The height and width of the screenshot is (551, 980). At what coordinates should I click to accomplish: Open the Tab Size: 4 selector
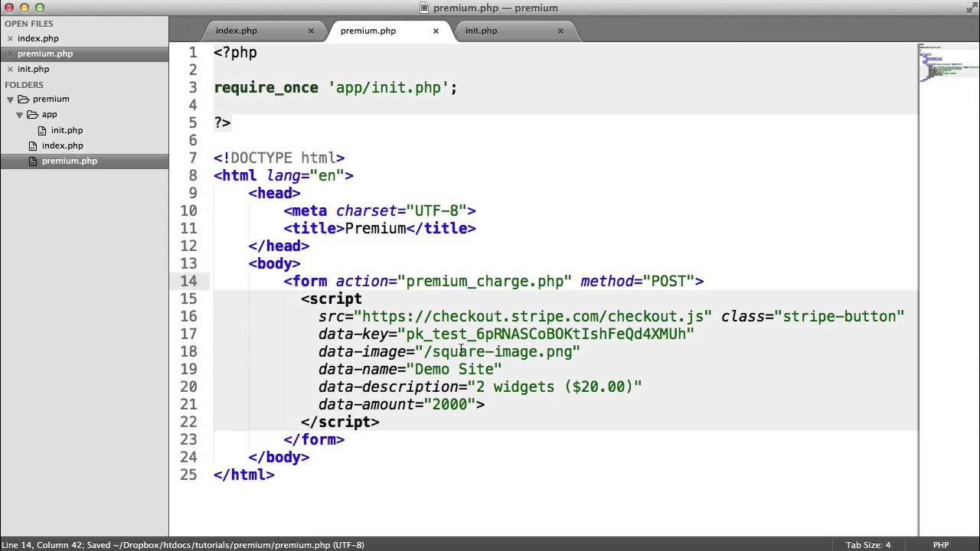[x=868, y=545]
